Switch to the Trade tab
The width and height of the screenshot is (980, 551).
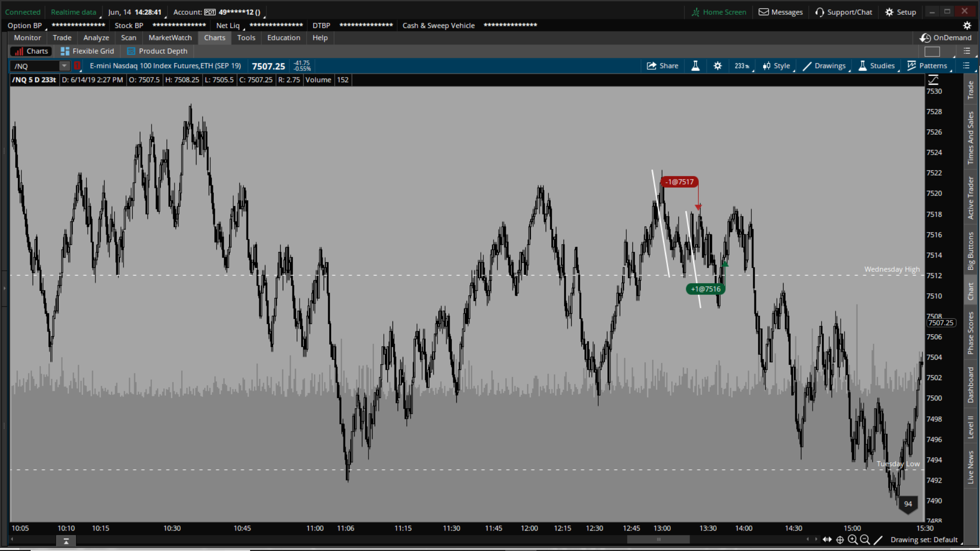click(62, 38)
